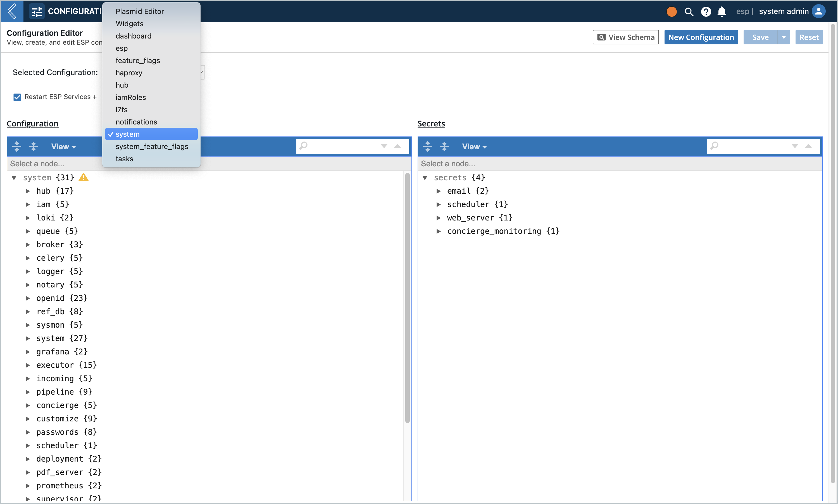
Task: Expand the celery {5} node
Action: [28, 258]
